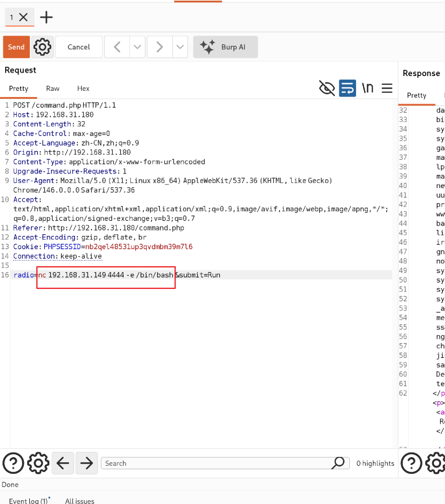Click the magnifier search icon

pyautogui.click(x=338, y=463)
